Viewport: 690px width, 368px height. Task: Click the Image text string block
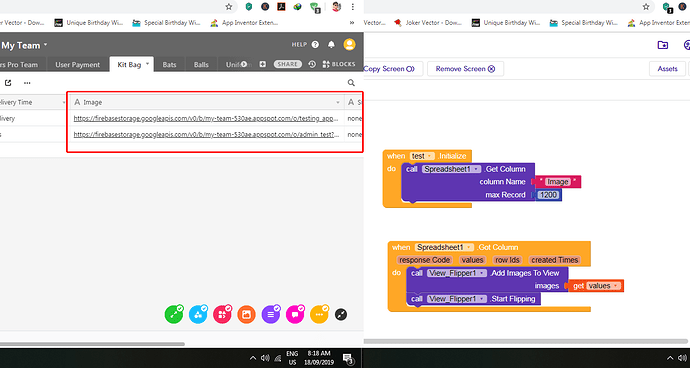click(x=557, y=182)
